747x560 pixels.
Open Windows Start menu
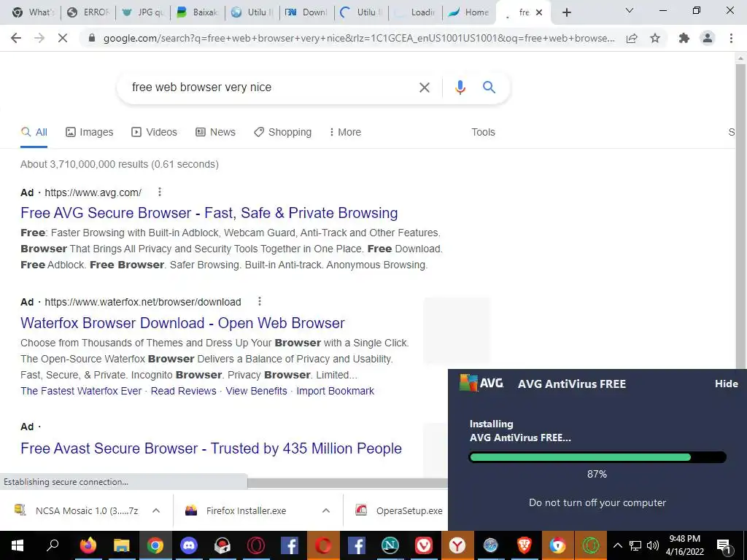pyautogui.click(x=18, y=545)
